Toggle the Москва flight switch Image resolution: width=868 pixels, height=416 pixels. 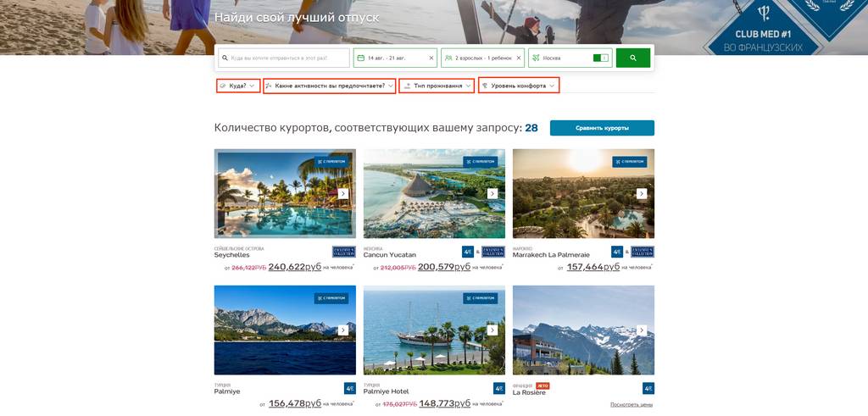coord(601,58)
